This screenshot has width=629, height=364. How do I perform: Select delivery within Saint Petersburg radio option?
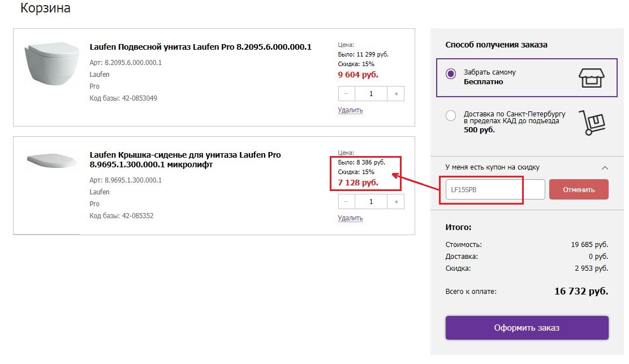point(450,115)
